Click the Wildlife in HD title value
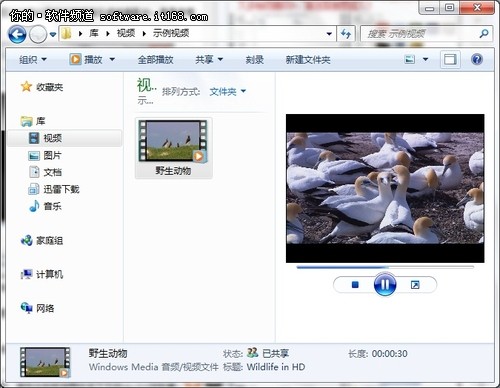This screenshot has height=388, width=500. click(276, 367)
